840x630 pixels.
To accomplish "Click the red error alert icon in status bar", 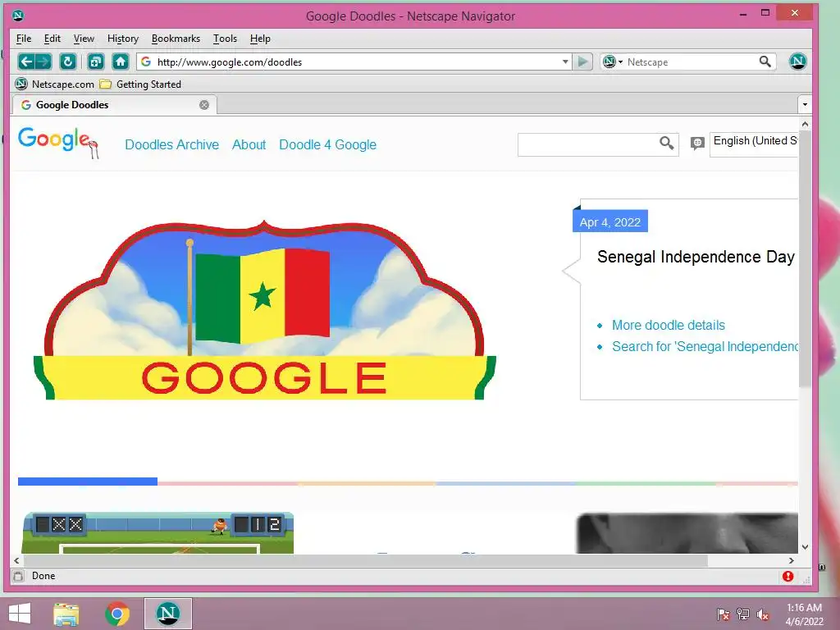I will pos(787,576).
